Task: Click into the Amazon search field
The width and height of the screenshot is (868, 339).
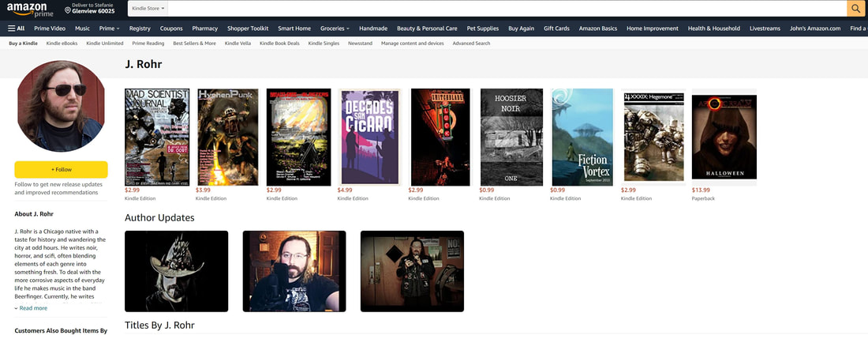Action: [505, 9]
